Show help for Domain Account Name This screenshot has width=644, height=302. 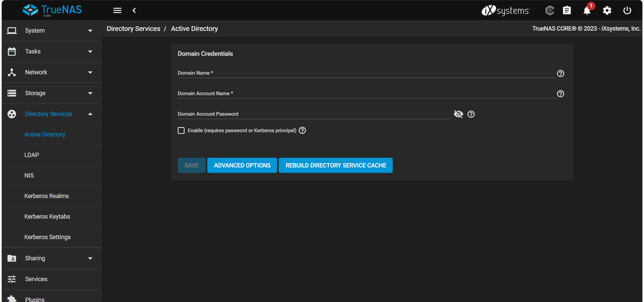coord(561,94)
